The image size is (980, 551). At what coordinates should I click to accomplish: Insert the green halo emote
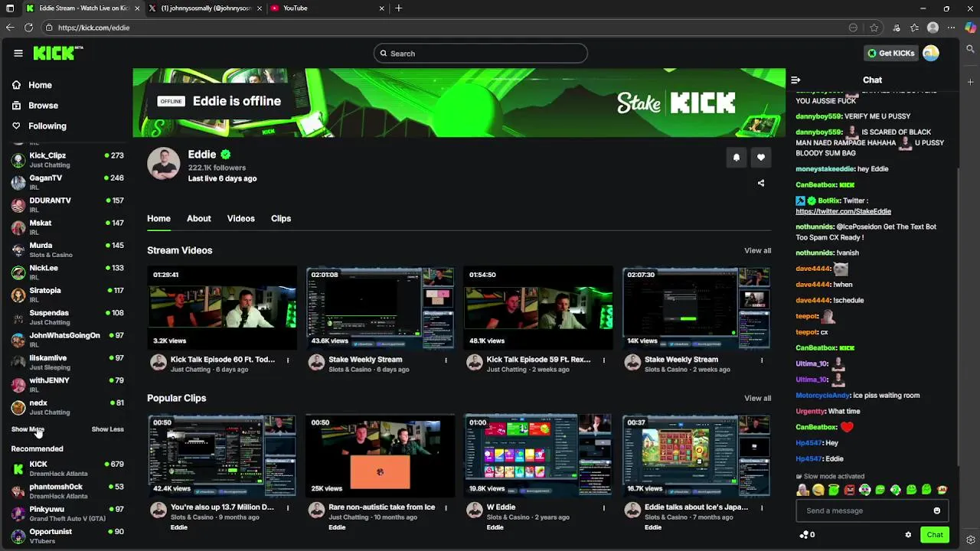coord(834,490)
